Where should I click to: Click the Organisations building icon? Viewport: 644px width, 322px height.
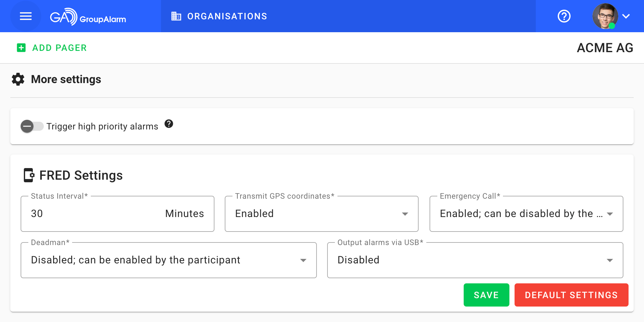coord(176,16)
